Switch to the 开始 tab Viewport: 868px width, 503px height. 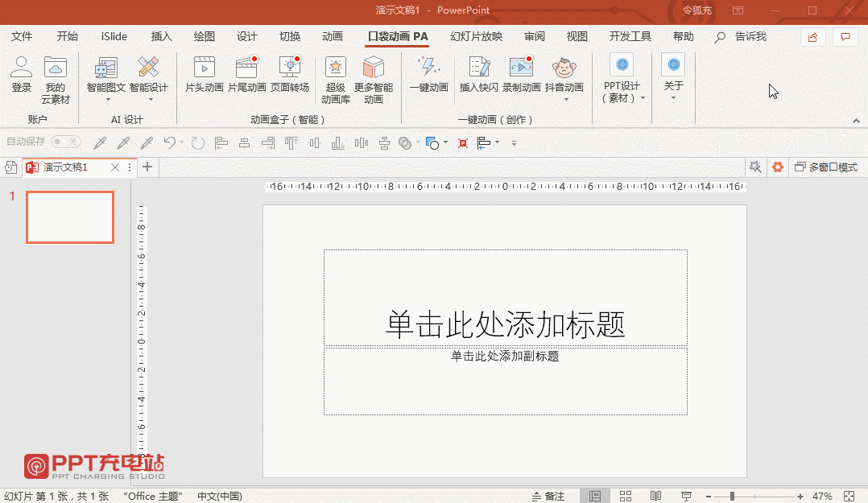67,36
